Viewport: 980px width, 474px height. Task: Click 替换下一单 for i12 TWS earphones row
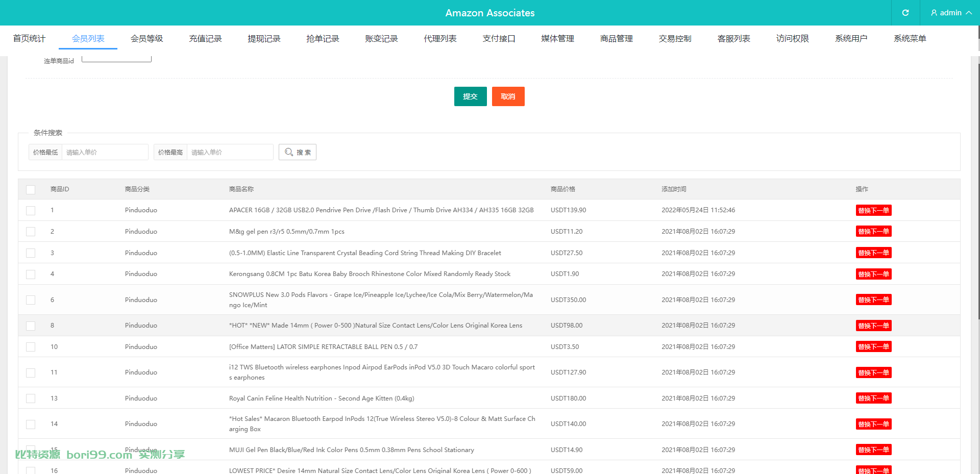coord(873,372)
